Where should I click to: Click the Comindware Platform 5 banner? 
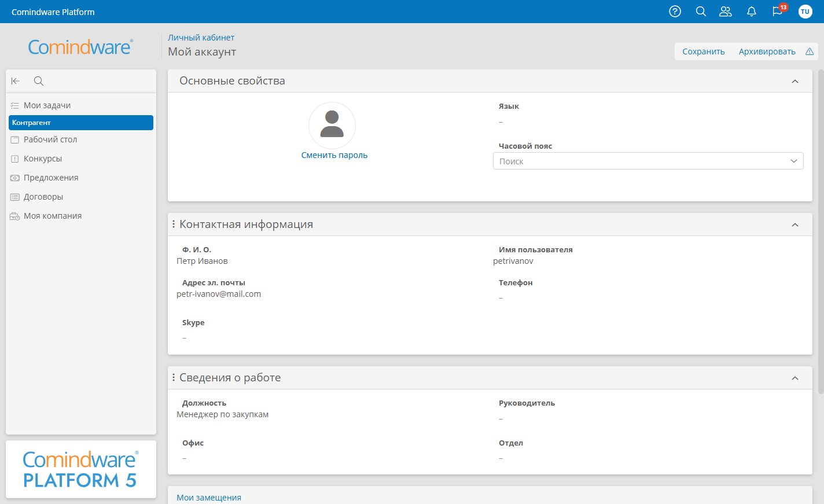point(81,469)
